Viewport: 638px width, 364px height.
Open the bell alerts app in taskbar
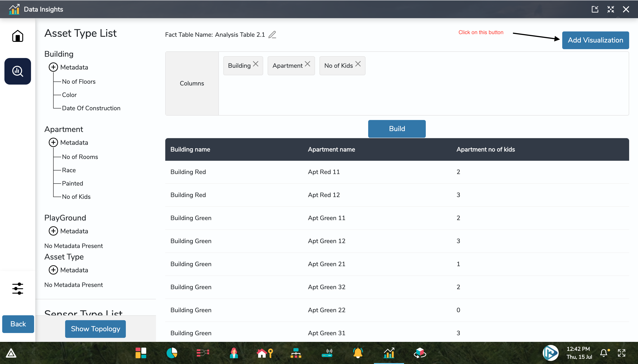coord(358,353)
